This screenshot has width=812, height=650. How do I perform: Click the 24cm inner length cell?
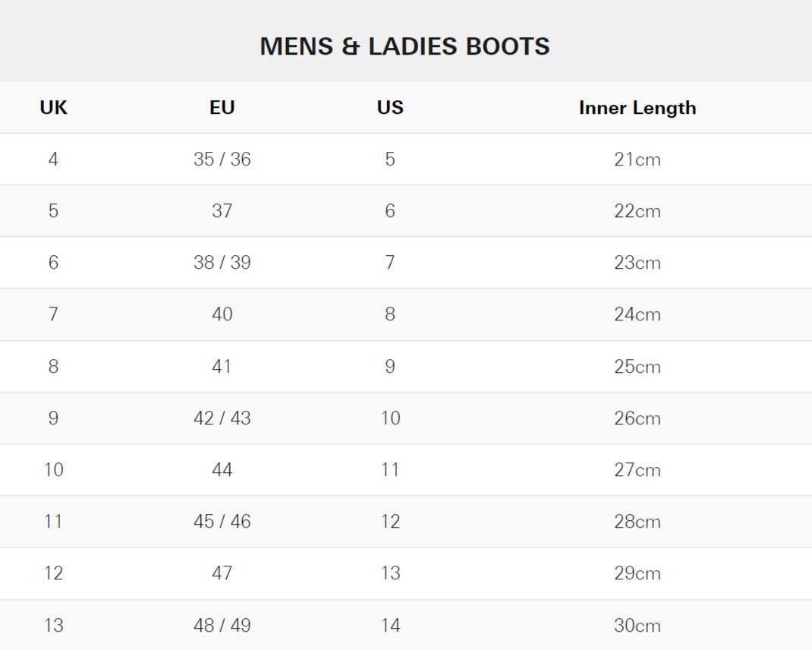(x=637, y=314)
